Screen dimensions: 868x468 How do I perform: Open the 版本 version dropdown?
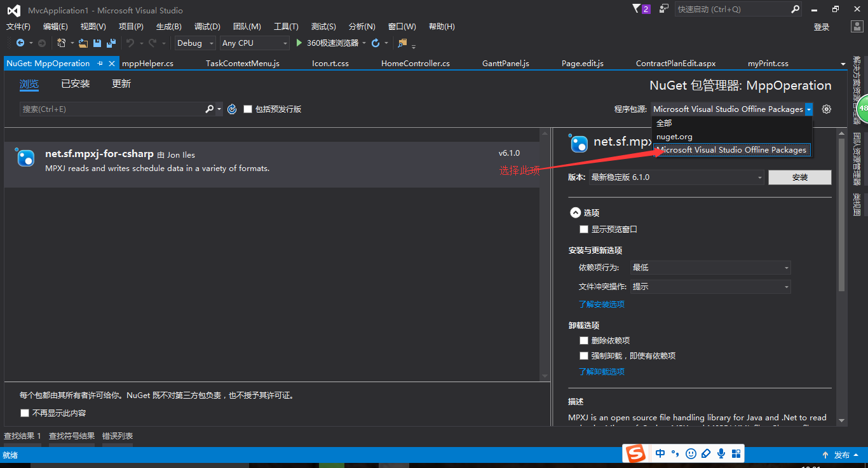677,177
